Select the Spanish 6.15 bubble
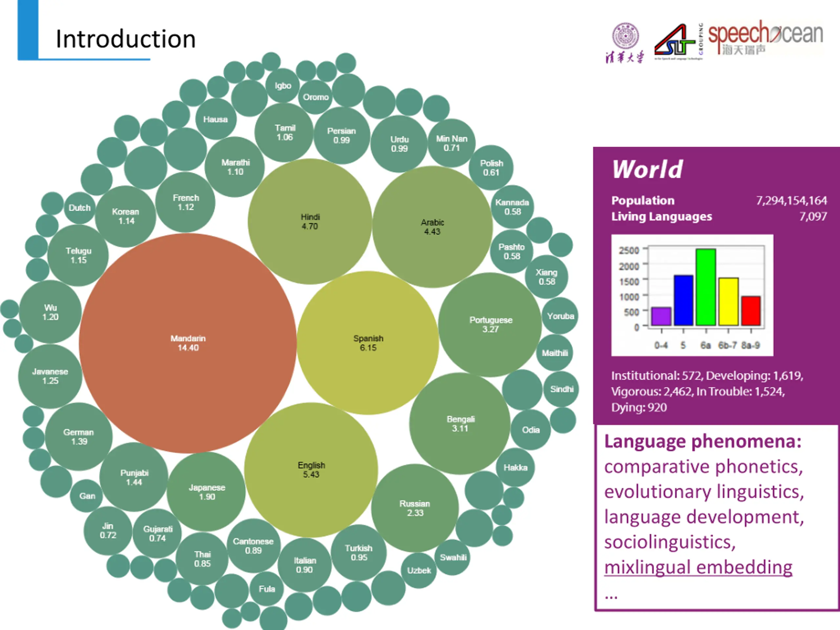Image resolution: width=840 pixels, height=630 pixels. [368, 343]
